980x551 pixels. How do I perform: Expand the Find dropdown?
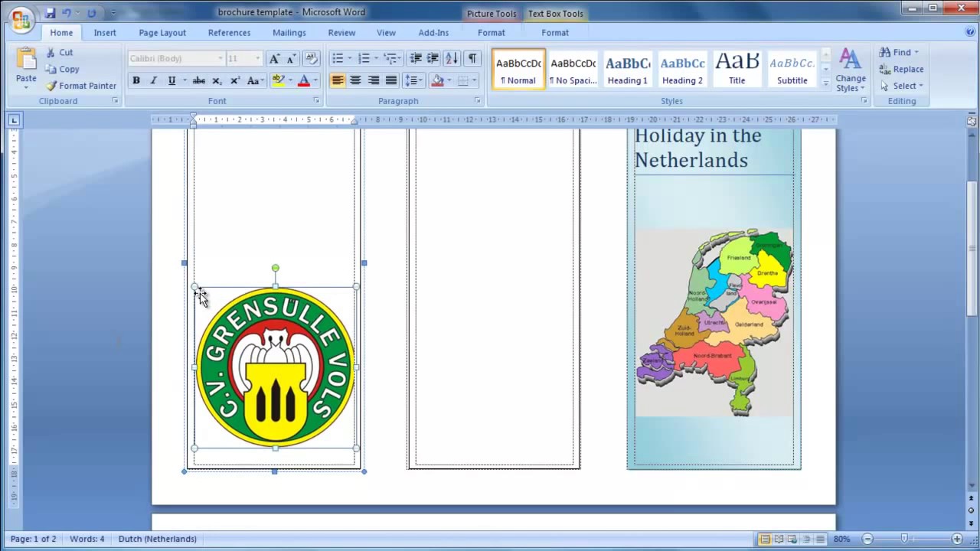tap(916, 52)
